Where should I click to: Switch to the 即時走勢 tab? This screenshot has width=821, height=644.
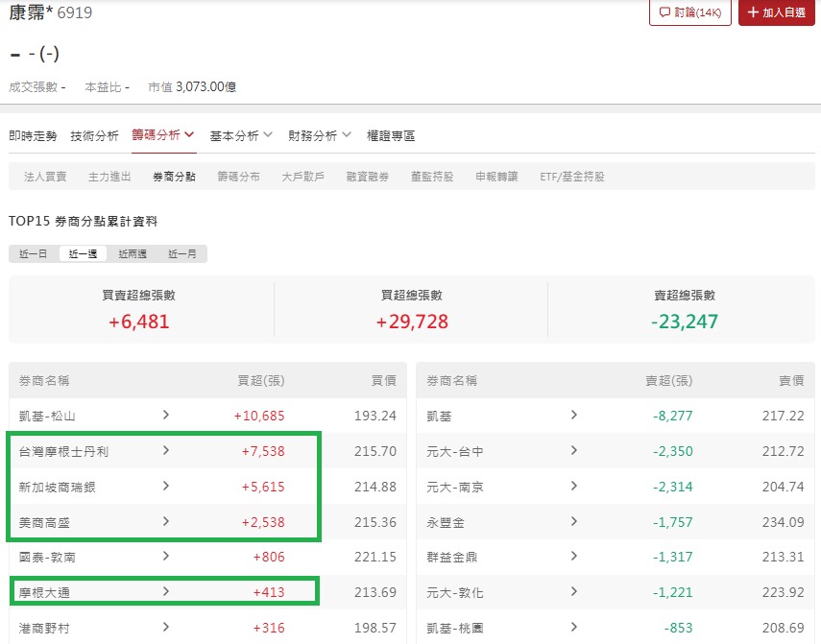tap(31, 135)
